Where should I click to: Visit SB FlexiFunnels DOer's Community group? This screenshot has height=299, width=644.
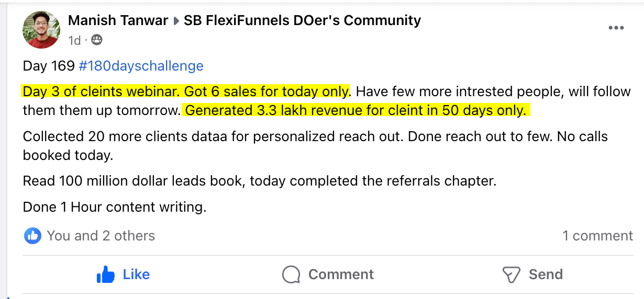tap(302, 20)
